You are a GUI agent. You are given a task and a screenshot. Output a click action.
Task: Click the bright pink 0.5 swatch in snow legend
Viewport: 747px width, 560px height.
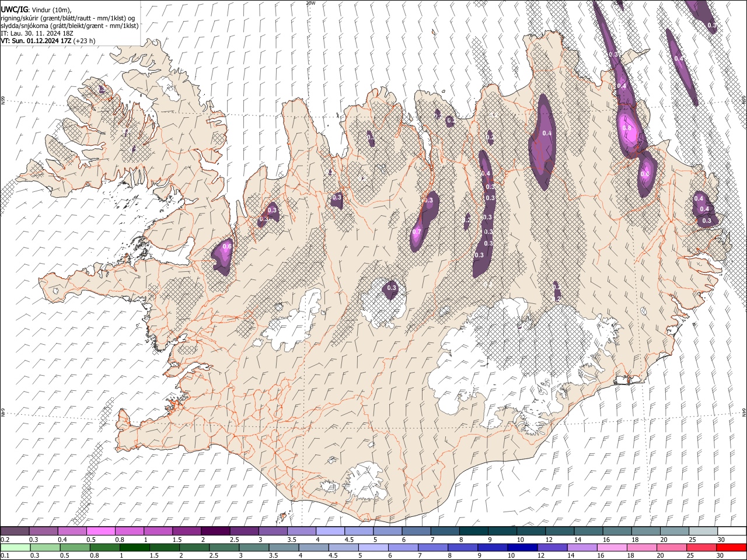[101, 531]
